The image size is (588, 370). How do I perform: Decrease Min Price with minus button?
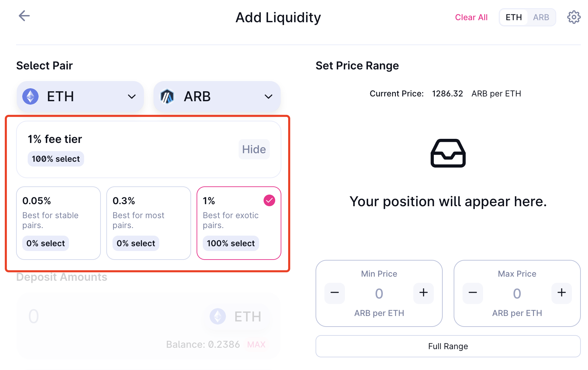(x=335, y=293)
